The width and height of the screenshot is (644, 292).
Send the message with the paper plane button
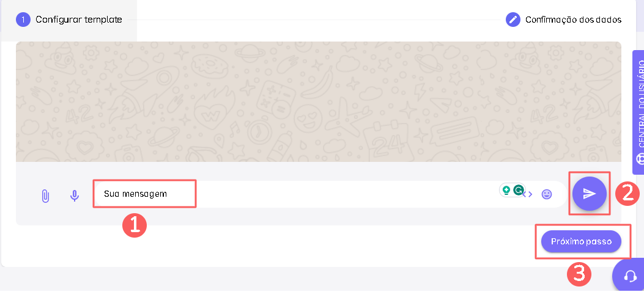pyautogui.click(x=589, y=194)
